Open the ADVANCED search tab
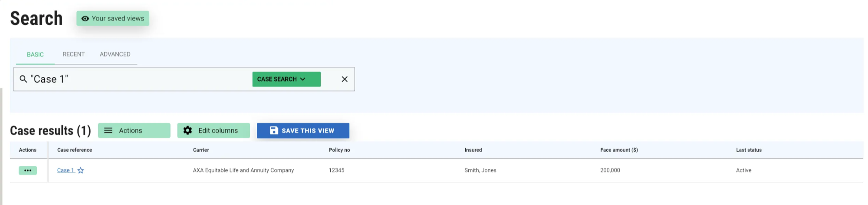This screenshot has width=868, height=205. [115, 54]
